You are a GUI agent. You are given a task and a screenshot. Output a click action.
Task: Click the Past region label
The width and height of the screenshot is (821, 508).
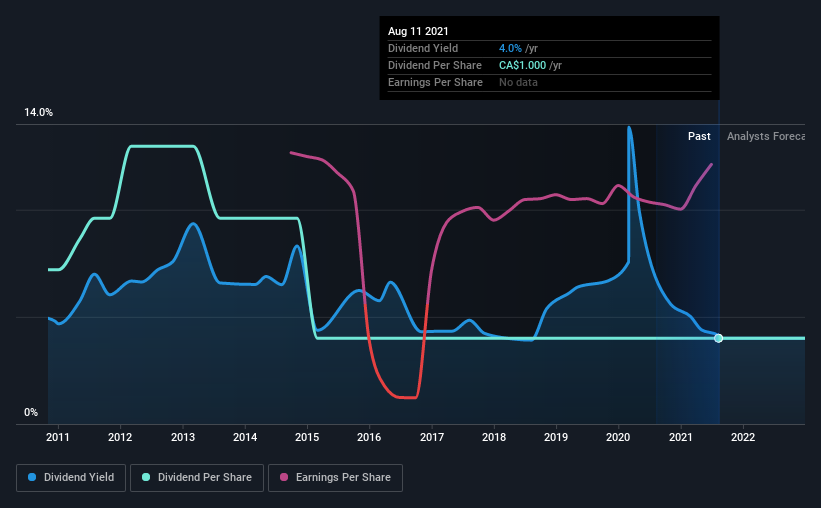[699, 136]
